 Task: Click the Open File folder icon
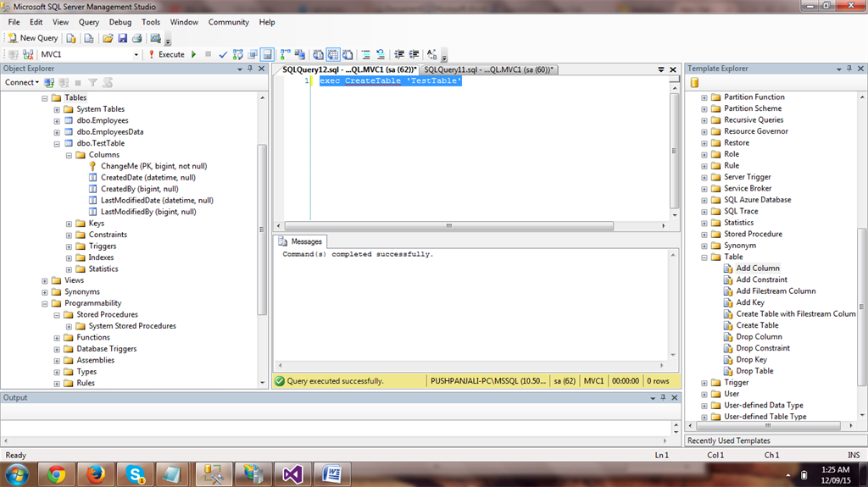click(x=108, y=38)
